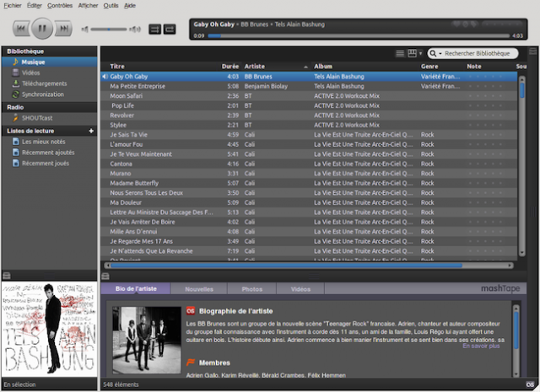540x392 pixels.
Task: Switch to Vidéos mashTape tab
Action: tap(300, 289)
